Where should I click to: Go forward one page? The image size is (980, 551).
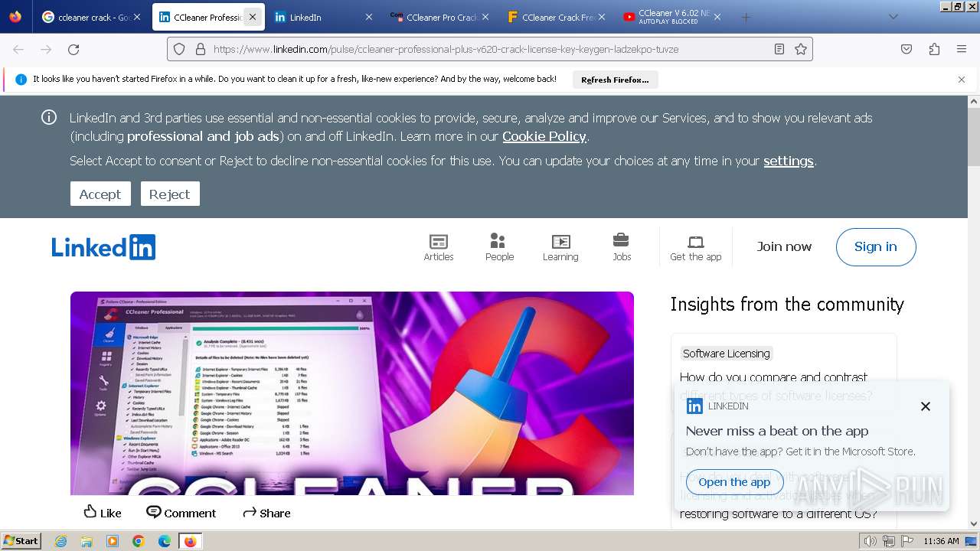(46, 49)
